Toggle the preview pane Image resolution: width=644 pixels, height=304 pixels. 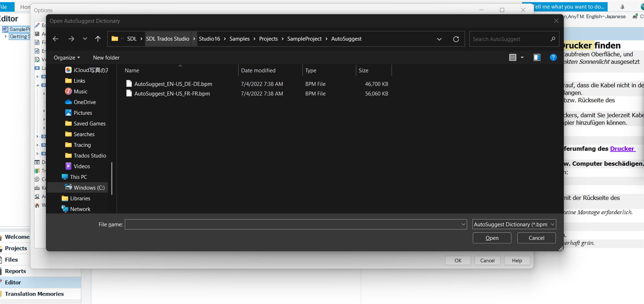pos(537,58)
